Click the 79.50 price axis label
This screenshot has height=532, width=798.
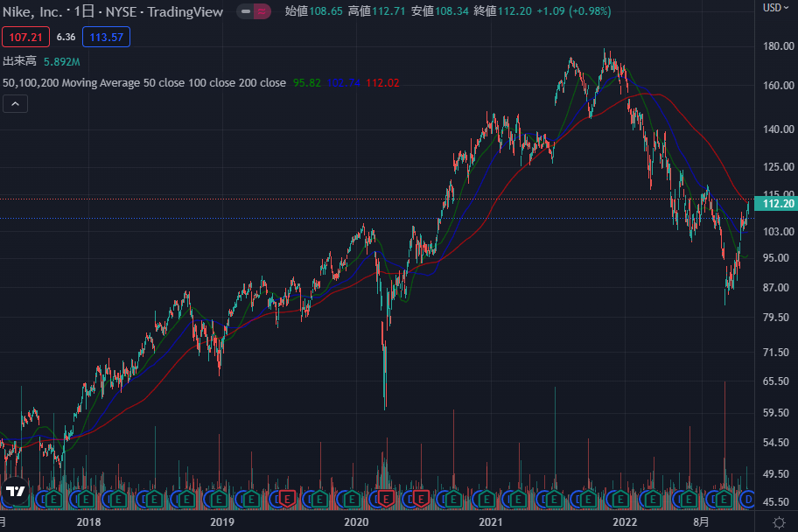coord(776,318)
